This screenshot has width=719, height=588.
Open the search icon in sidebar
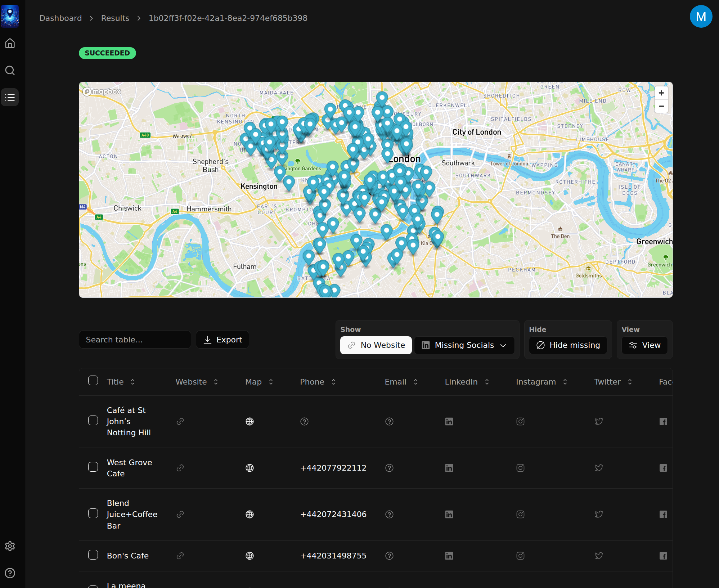click(10, 70)
